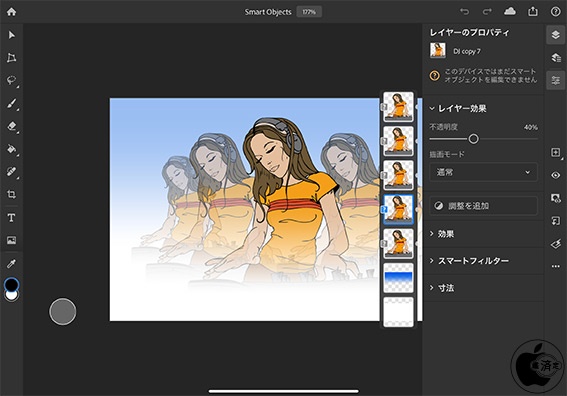Viewport: 567px width, 396px height.
Task: Select the Transform tool
Action: tap(11, 58)
